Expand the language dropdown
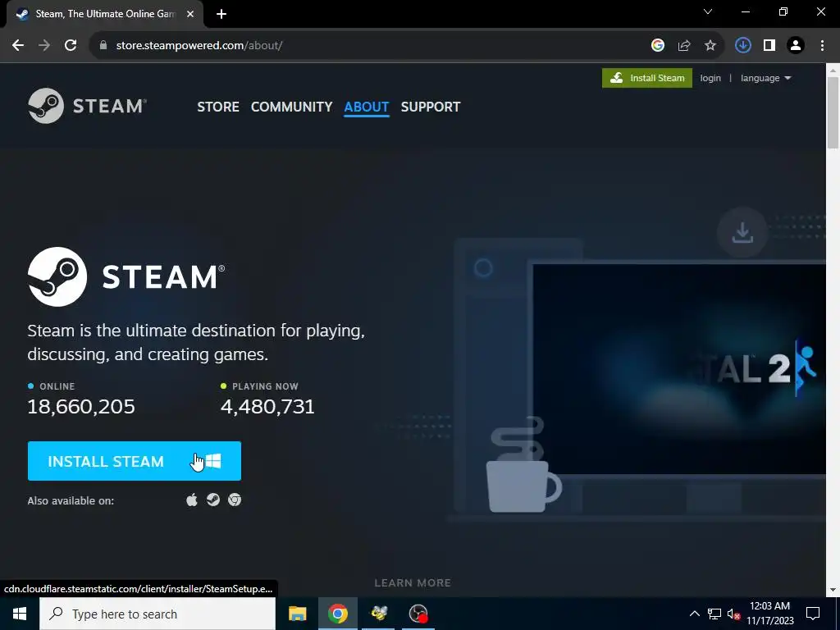The height and width of the screenshot is (630, 840). pyautogui.click(x=765, y=78)
